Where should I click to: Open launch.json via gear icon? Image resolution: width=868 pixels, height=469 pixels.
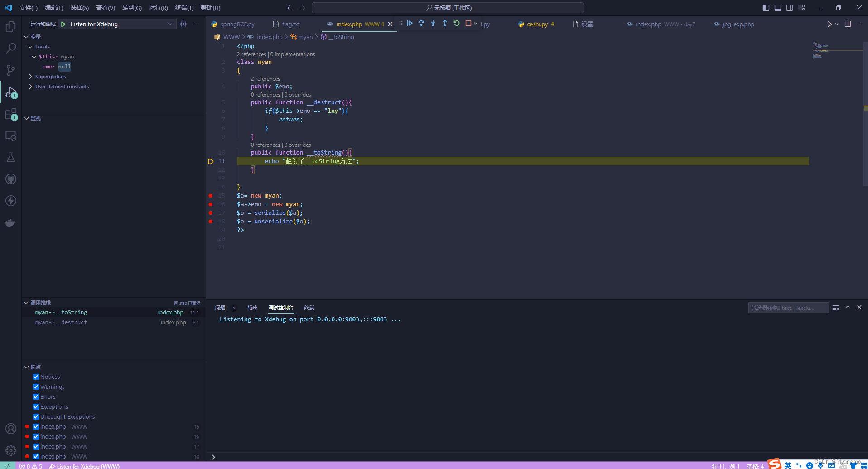pos(183,24)
